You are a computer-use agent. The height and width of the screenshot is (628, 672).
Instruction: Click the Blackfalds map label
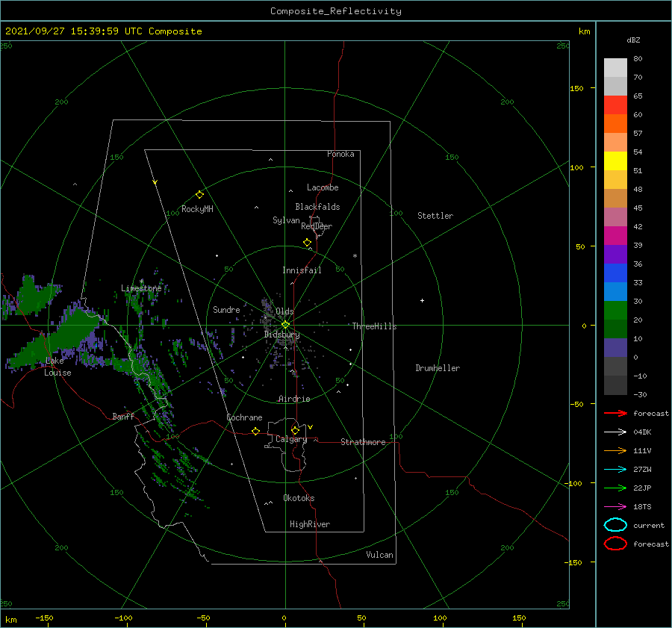[x=317, y=207]
